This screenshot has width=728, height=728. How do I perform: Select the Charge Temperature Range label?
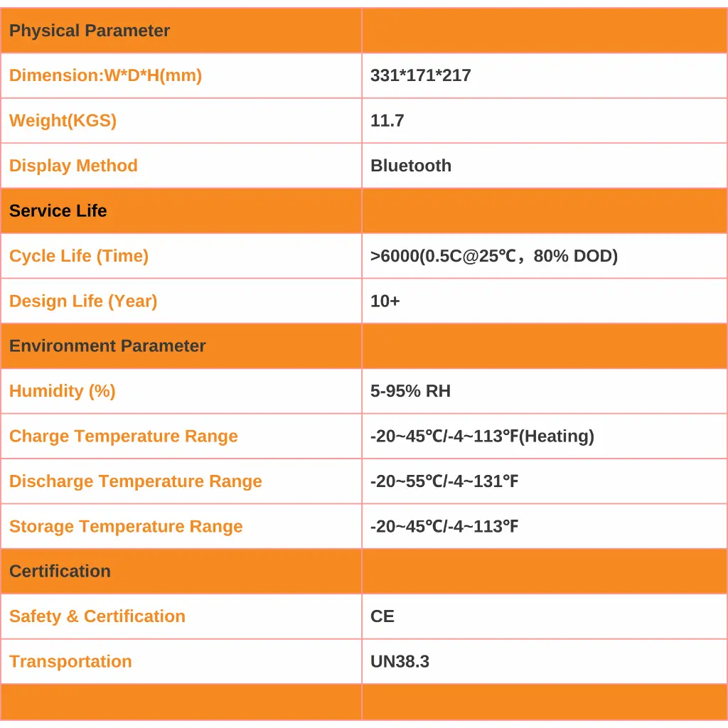(124, 436)
